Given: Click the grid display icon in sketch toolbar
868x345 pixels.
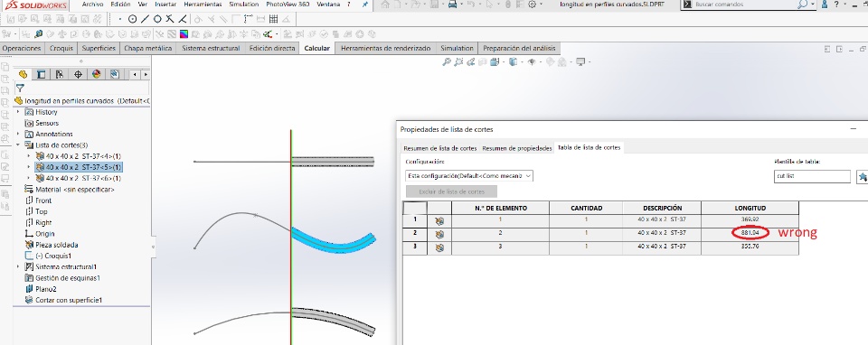Looking at the screenshot, I should [273, 19].
